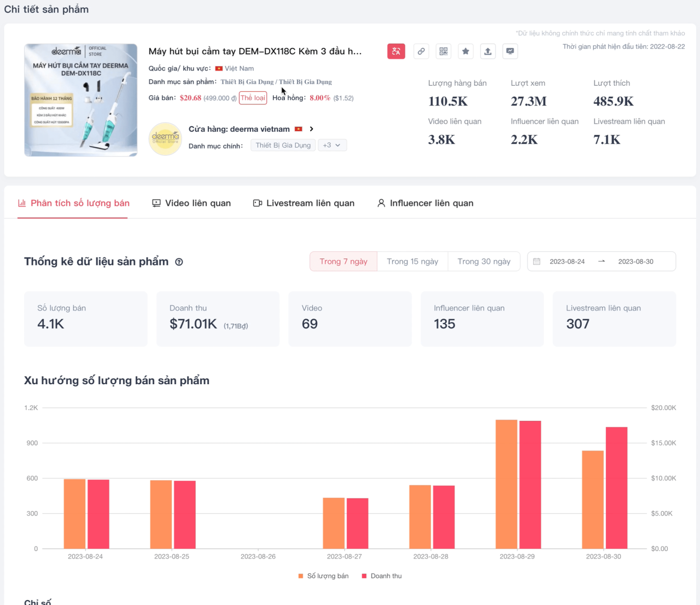Copy product link via chain icon

pyautogui.click(x=421, y=51)
